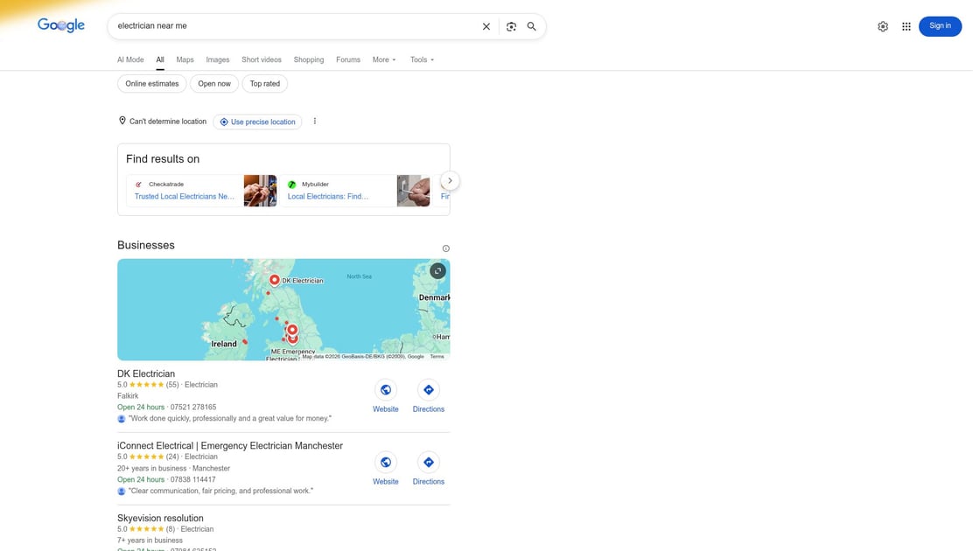Screen dimensions: 980x551
Task: Toggle the Top rated filter chip
Action: (265, 84)
